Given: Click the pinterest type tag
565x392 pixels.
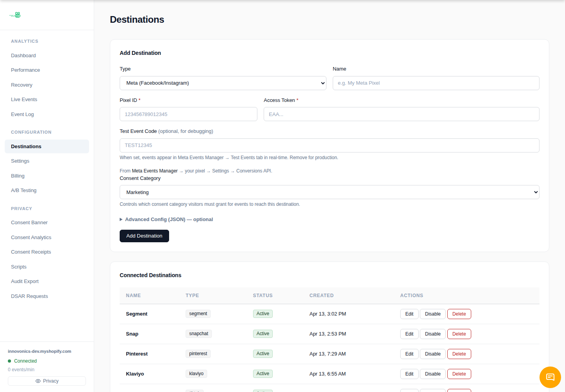Looking at the screenshot, I should coord(198,354).
